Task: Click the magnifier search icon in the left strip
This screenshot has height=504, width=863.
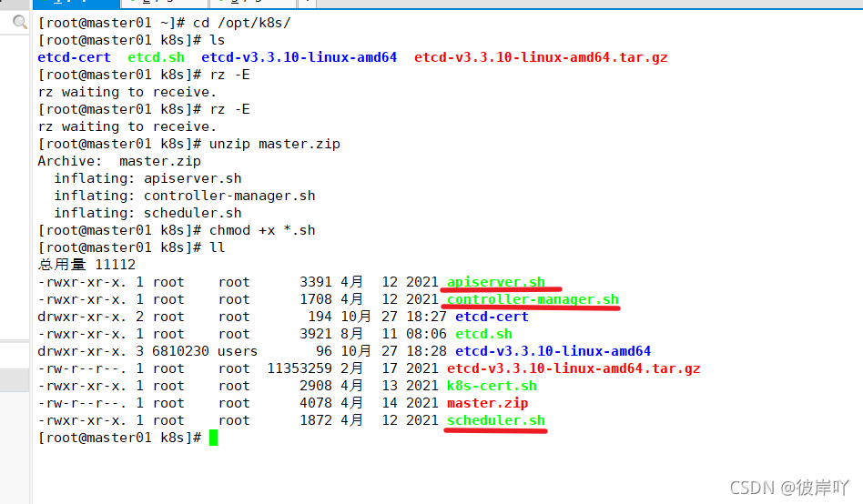Action: click(x=20, y=22)
